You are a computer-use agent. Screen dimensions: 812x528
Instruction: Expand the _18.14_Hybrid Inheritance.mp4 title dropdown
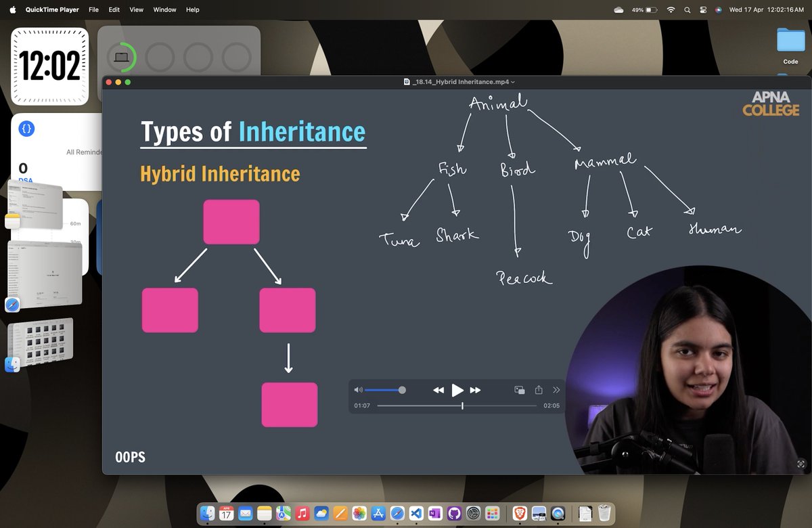(512, 82)
